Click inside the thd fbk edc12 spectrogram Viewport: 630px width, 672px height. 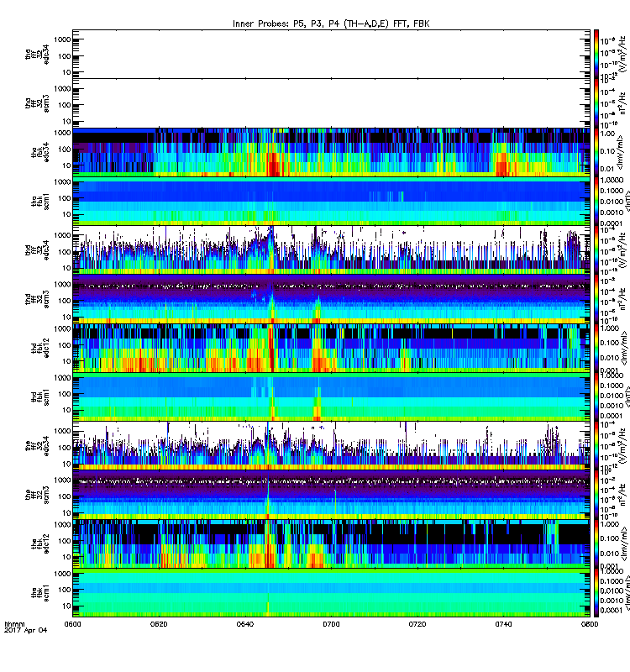click(x=331, y=349)
